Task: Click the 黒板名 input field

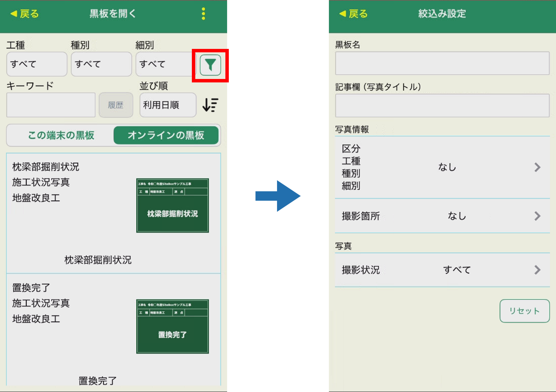Action: point(442,63)
